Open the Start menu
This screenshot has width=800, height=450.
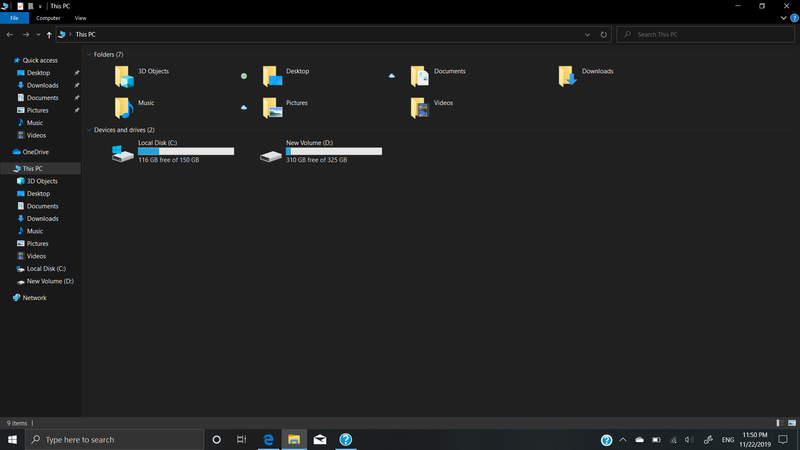click(x=12, y=439)
